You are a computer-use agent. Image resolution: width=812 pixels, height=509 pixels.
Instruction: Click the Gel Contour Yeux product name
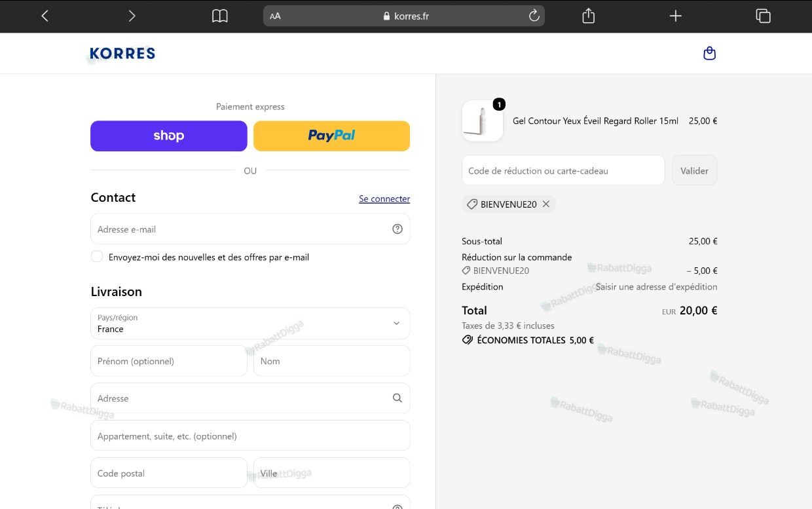click(x=595, y=121)
